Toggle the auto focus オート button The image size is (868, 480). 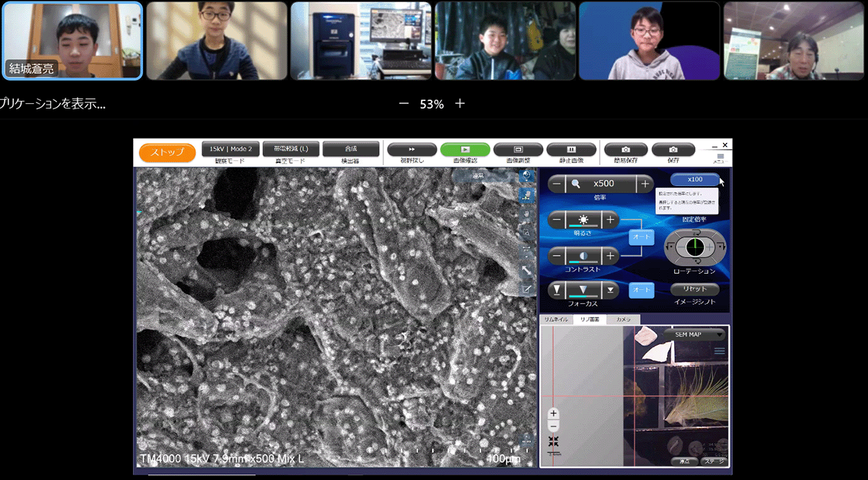pyautogui.click(x=641, y=290)
